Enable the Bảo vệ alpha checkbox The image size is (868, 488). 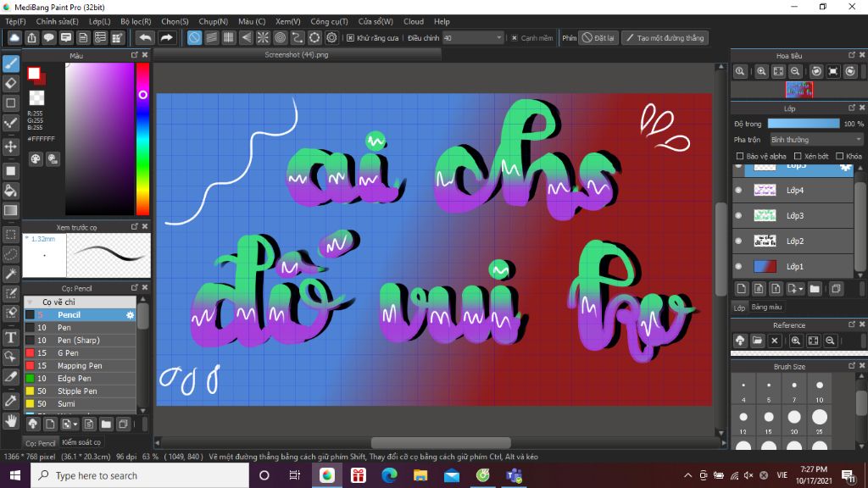click(x=739, y=156)
